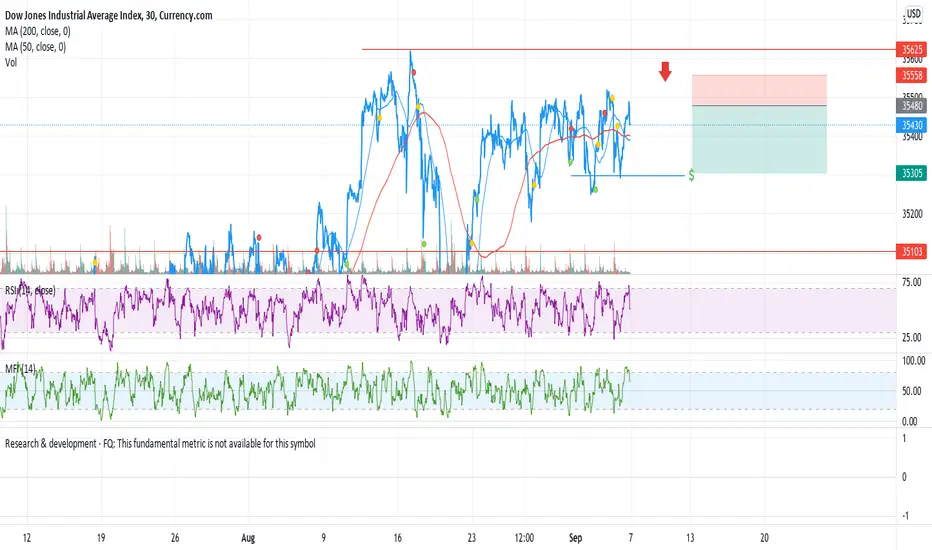The image size is (932, 550).
Task: Click the 35558 stop price label
Action: point(912,75)
